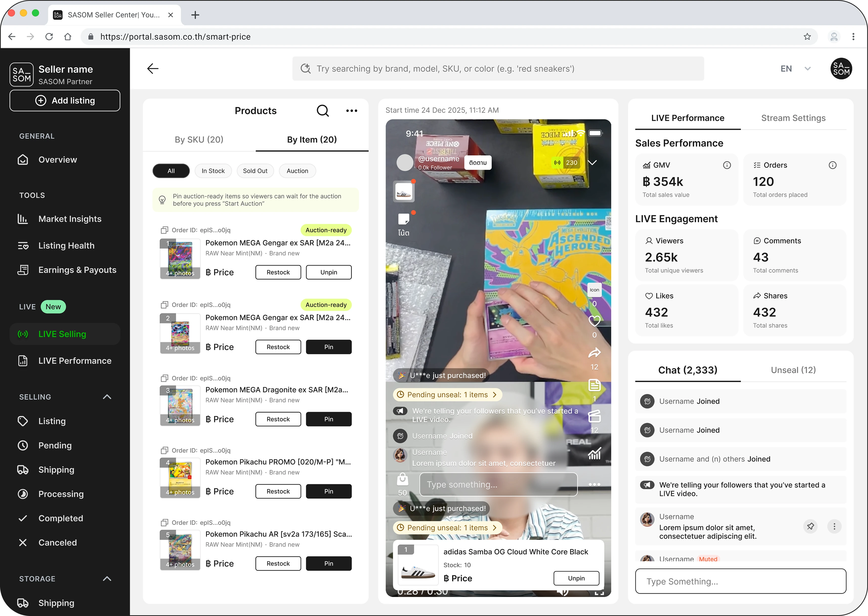
Task: Click the ติดตาม follow button on live video
Action: point(478,163)
